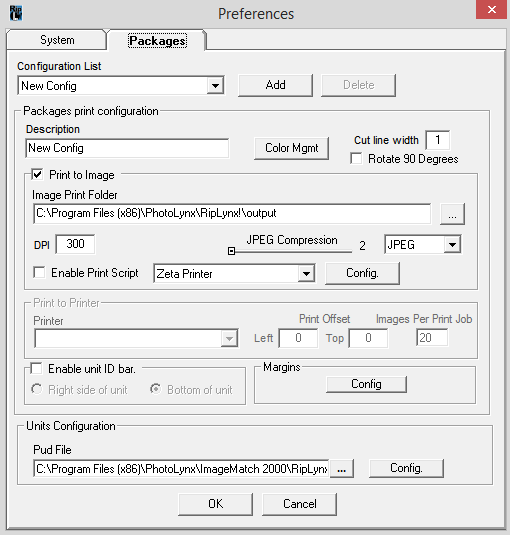Click the Add configuration button
The height and width of the screenshot is (535, 510).
(x=275, y=85)
